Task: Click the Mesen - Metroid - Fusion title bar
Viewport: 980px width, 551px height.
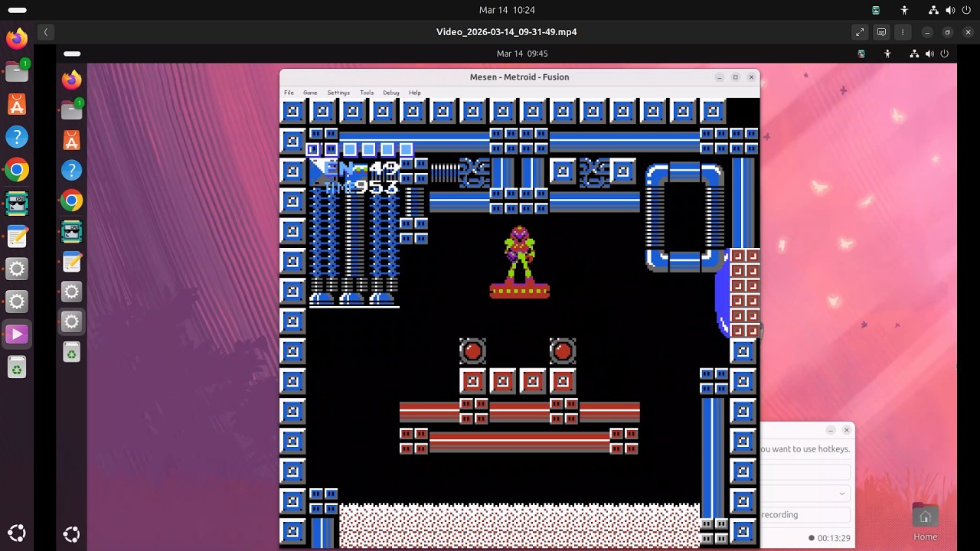Action: [519, 77]
